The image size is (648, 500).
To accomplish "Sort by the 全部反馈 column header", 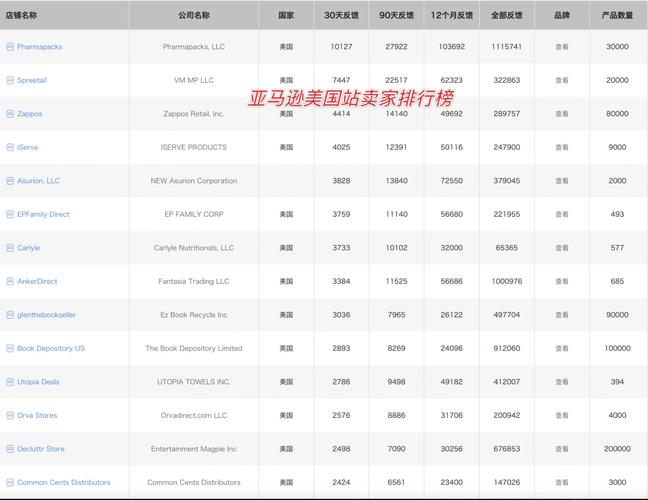I will click(x=507, y=15).
